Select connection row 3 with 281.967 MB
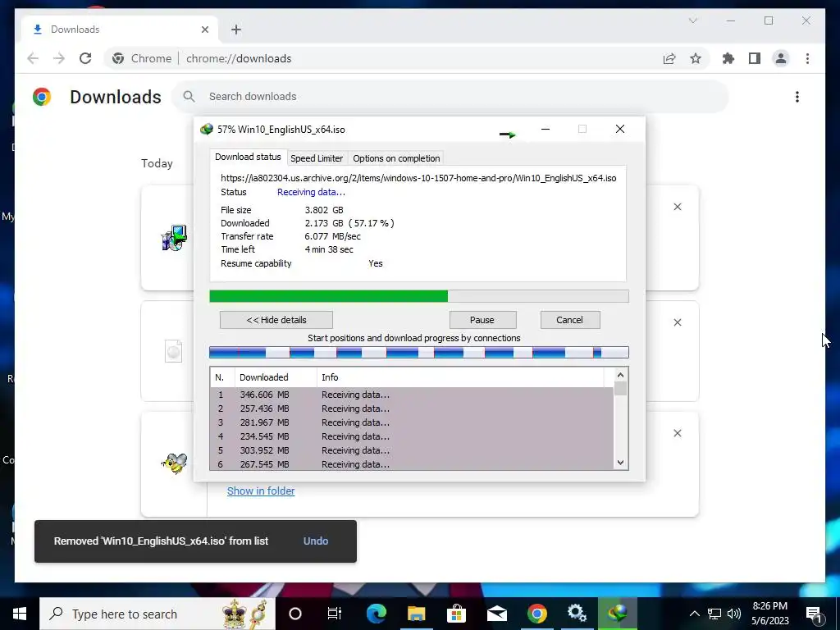The image size is (840, 630). point(412,422)
